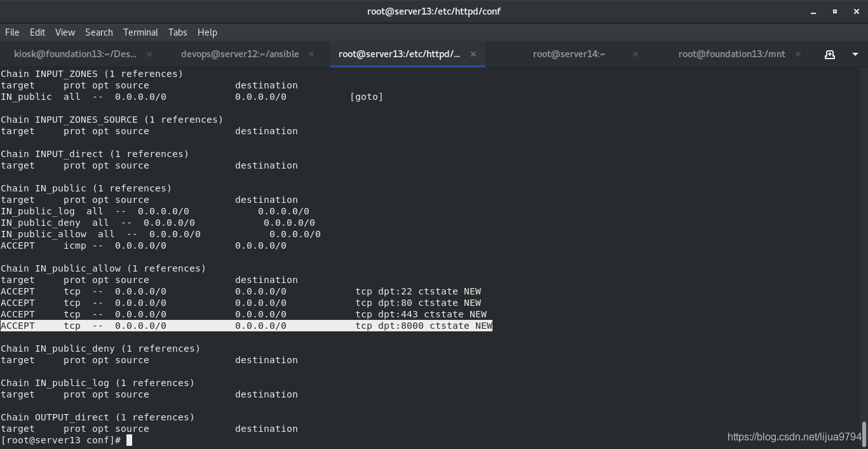Screen dimensions: 868x449
Task: Open the Tabs menu
Action: (177, 32)
